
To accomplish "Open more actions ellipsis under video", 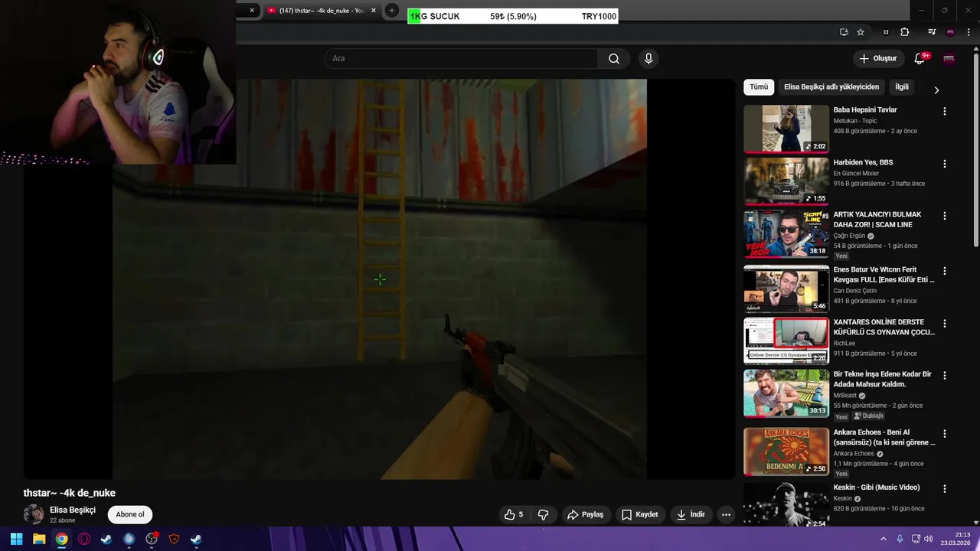I will point(726,514).
